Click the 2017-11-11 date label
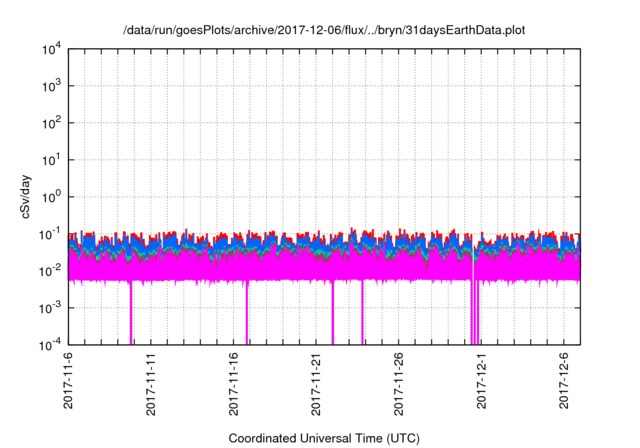 pyautogui.click(x=151, y=384)
